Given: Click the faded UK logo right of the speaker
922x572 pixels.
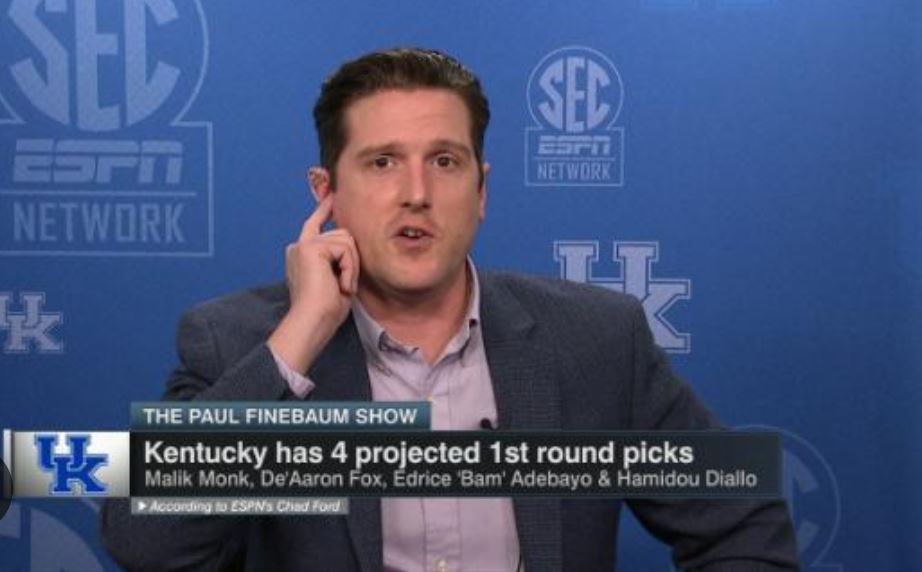Looking at the screenshot, I should [622, 296].
